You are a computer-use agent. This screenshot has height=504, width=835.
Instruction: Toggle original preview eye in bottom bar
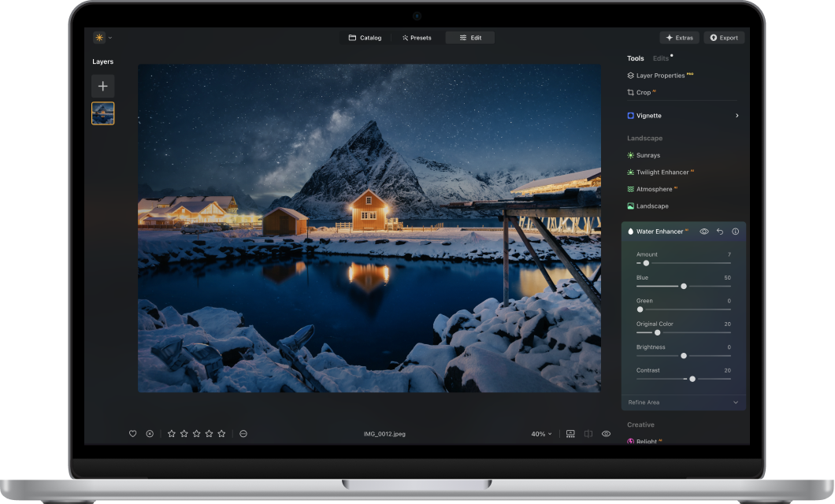click(x=606, y=434)
